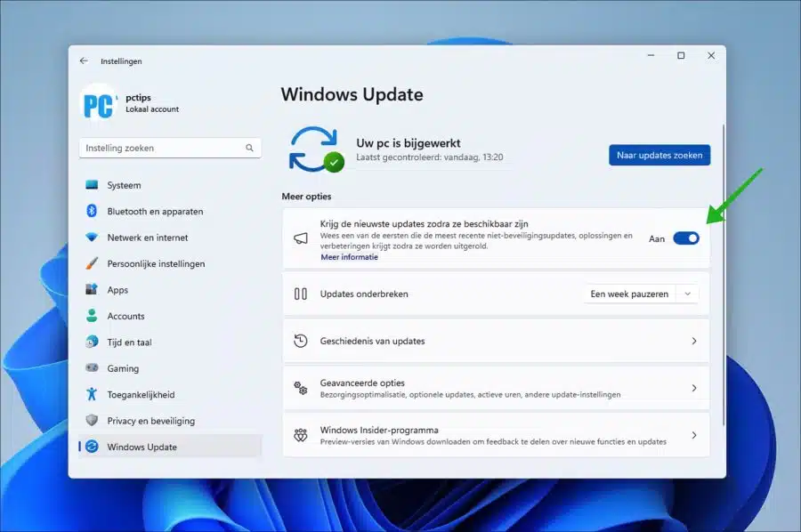
Task: Open the Systeem settings category
Action: click(170, 185)
